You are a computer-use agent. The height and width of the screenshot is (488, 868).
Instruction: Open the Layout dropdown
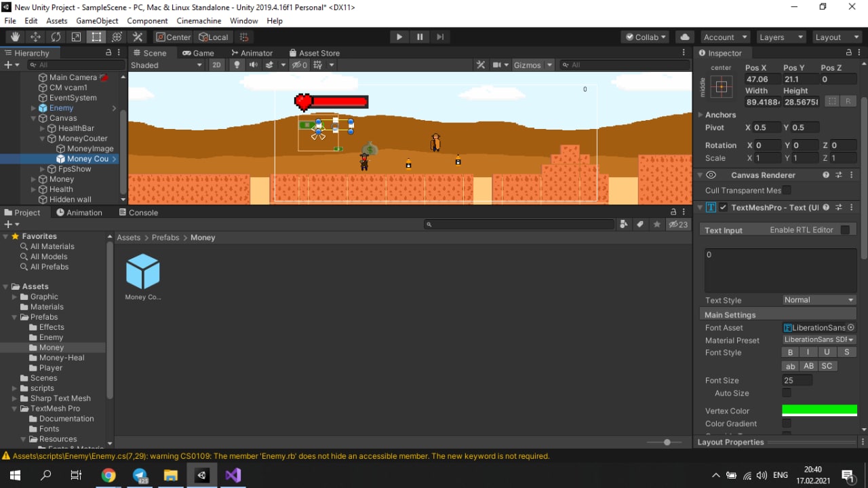(x=835, y=37)
